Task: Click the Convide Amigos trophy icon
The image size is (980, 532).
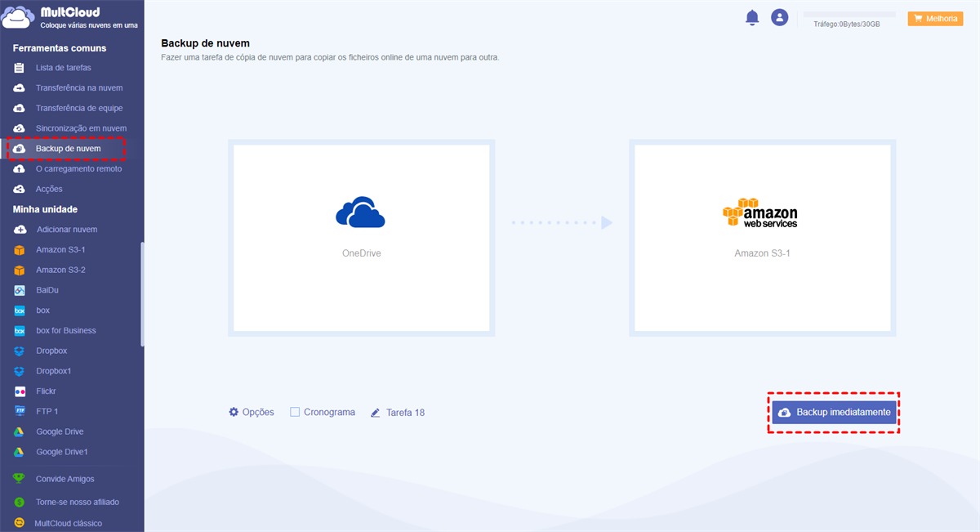Action: 20,479
